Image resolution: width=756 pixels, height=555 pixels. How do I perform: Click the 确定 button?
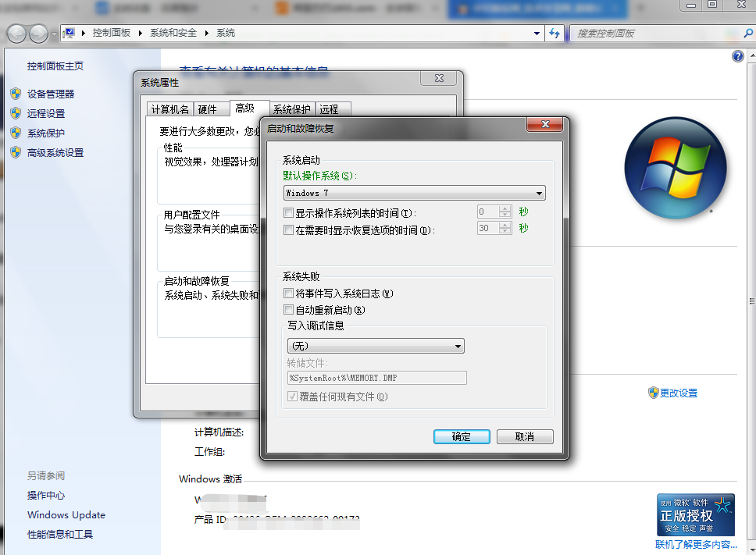tap(462, 436)
